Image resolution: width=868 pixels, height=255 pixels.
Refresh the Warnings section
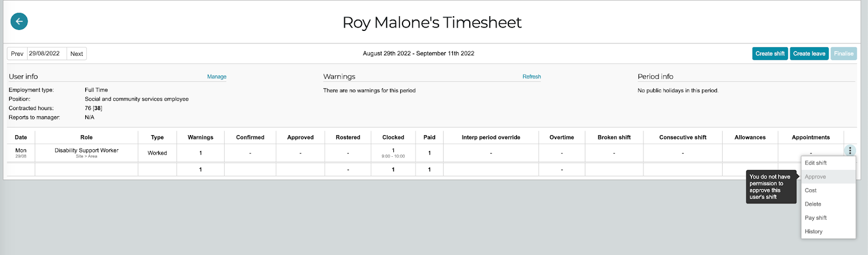point(532,76)
